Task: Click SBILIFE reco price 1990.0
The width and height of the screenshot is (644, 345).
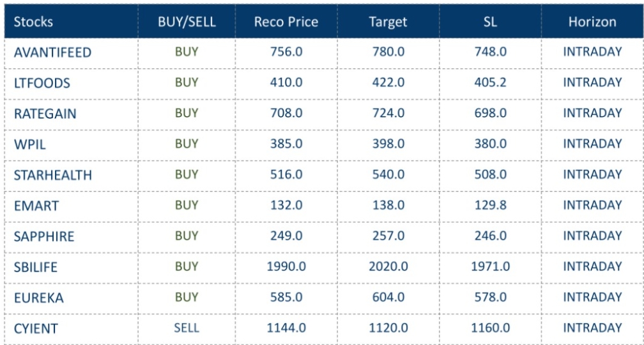Action: coord(286,266)
